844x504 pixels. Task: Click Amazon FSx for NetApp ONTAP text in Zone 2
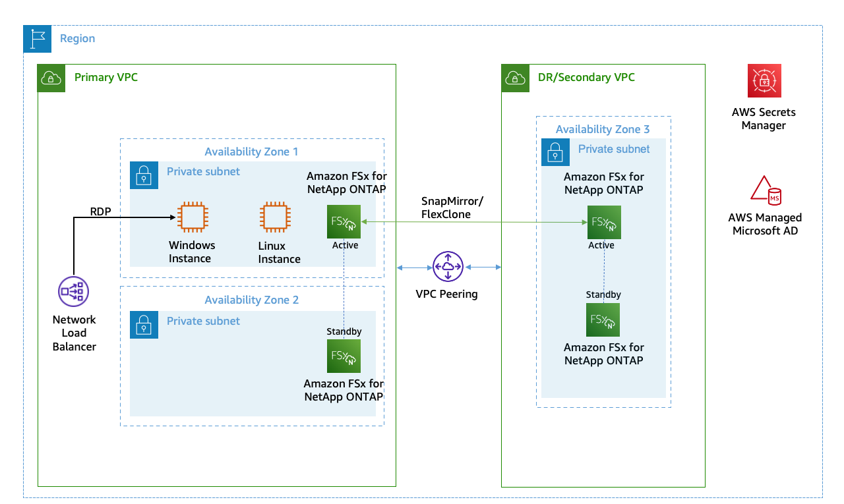coord(344,390)
